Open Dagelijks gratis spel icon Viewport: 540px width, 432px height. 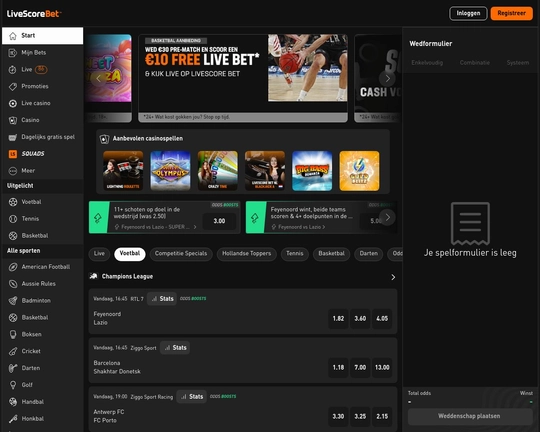[x=13, y=137]
